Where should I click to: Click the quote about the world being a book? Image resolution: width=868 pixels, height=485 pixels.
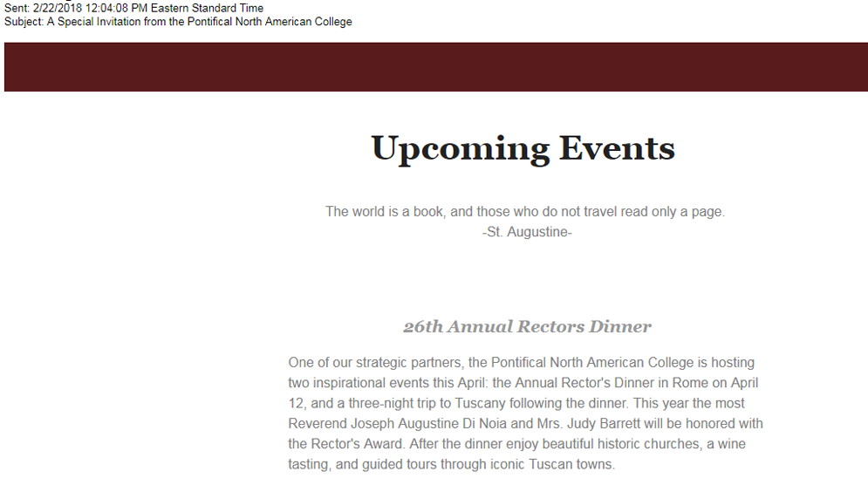click(525, 211)
